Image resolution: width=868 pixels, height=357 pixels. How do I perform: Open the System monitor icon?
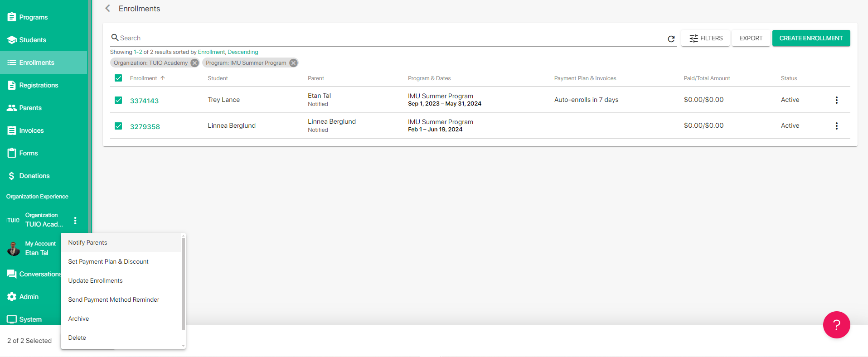coord(12,319)
